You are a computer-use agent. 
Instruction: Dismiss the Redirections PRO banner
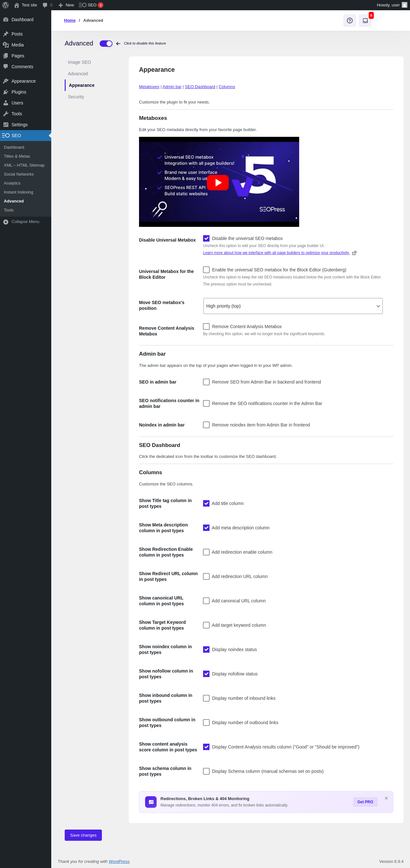(386, 798)
